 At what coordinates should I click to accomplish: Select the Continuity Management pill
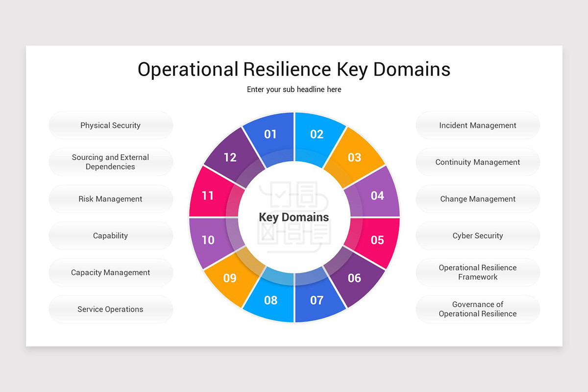click(x=478, y=162)
